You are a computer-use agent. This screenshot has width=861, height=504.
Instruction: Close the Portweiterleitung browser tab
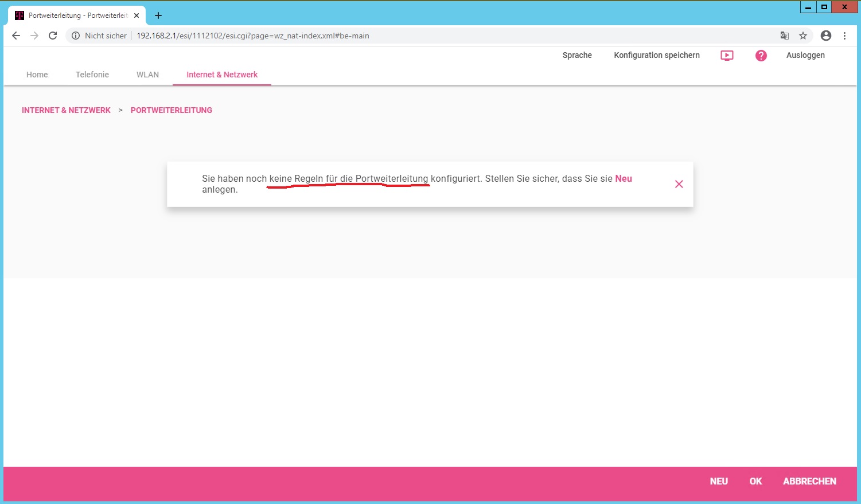137,15
